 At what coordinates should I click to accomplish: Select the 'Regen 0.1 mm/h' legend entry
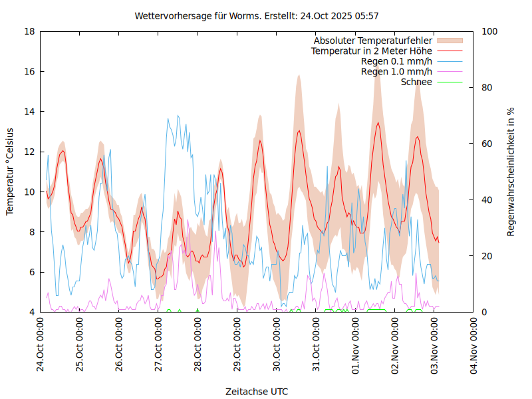(396, 61)
